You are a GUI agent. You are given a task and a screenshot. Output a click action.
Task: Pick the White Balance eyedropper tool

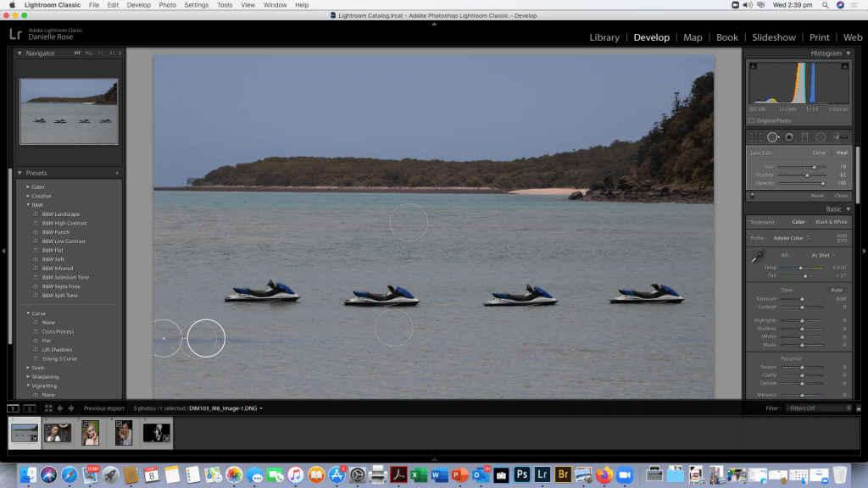point(757,256)
